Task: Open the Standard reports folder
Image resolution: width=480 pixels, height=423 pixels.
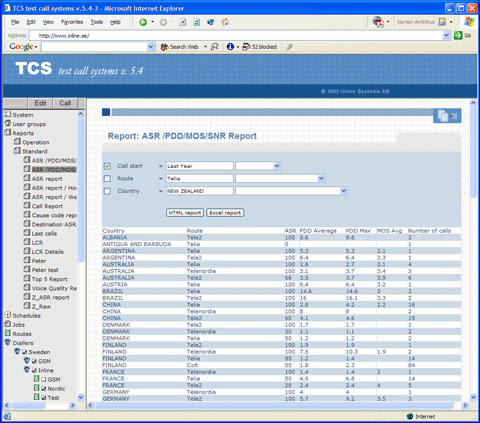Action: coord(34,151)
